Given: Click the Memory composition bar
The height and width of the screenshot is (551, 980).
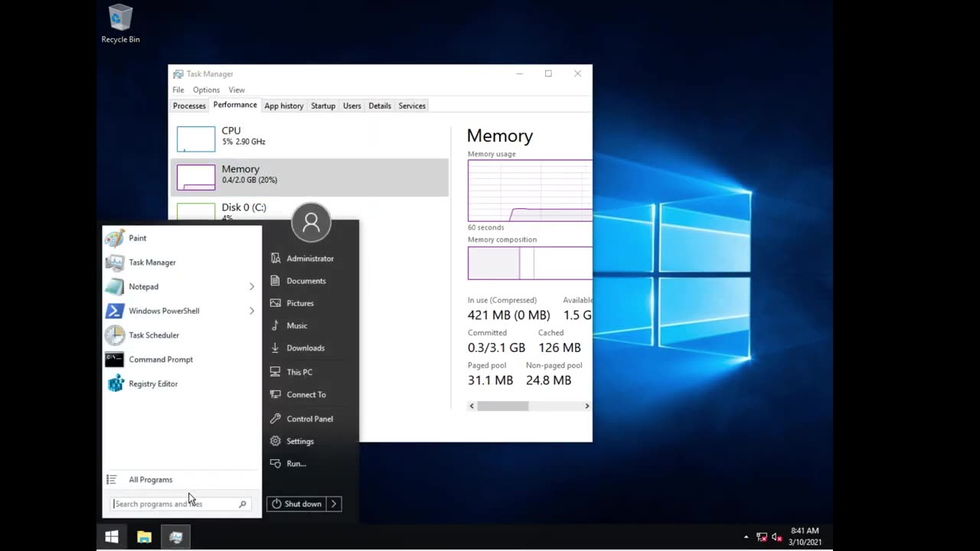Looking at the screenshot, I should [x=530, y=263].
